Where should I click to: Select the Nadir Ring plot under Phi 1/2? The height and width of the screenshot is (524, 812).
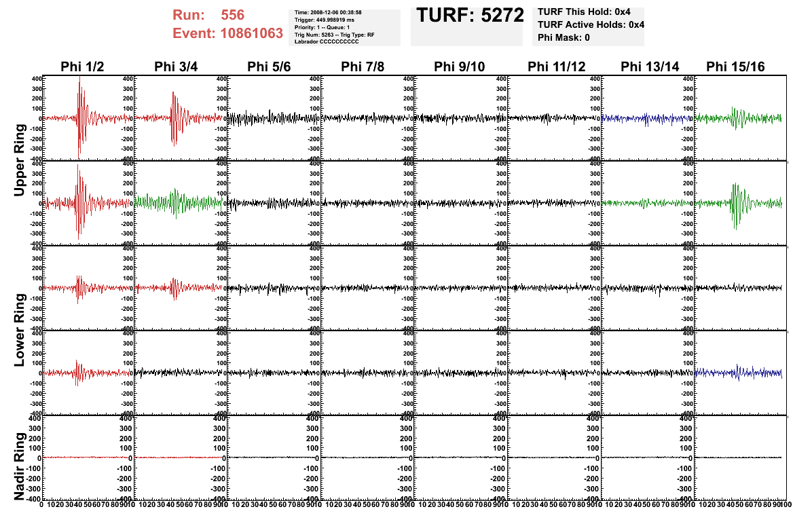pyautogui.click(x=87, y=457)
